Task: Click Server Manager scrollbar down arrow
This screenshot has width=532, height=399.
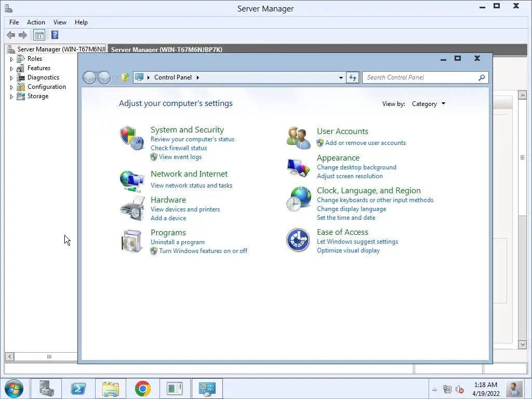Action: point(523,345)
